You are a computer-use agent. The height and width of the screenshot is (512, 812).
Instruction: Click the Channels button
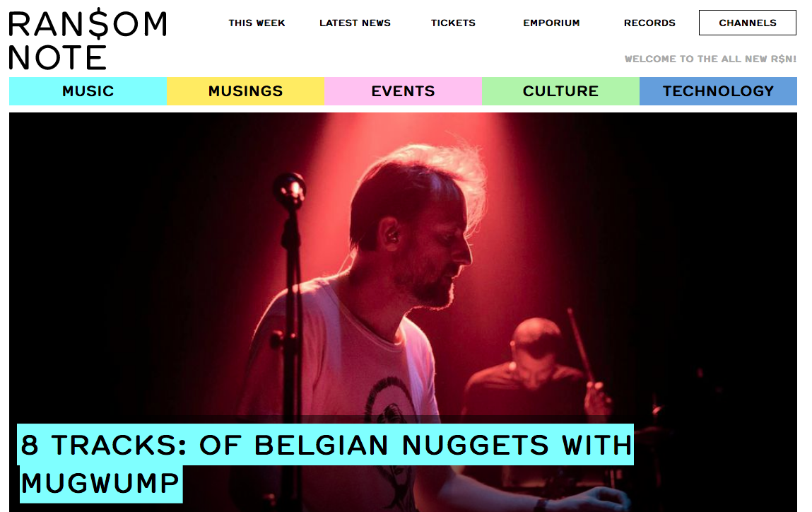(747, 23)
